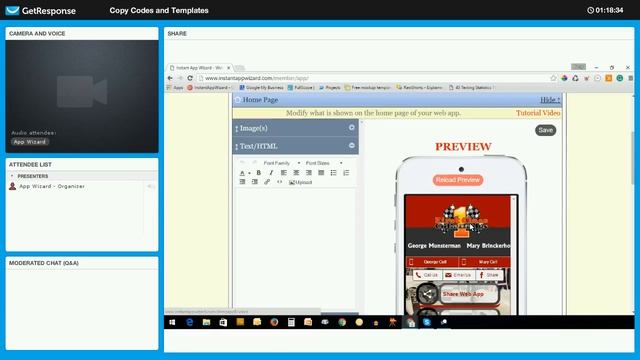Click Call us in the phone preview
The height and width of the screenshot is (360, 640).
(x=427, y=275)
